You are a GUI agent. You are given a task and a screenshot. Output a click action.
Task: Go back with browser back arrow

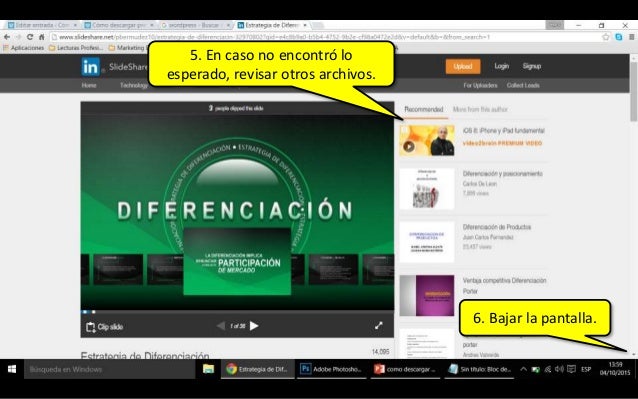(x=7, y=37)
